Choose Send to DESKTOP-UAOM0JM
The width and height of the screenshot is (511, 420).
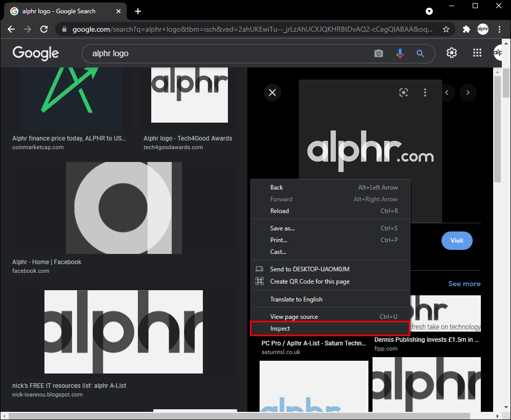click(330, 269)
